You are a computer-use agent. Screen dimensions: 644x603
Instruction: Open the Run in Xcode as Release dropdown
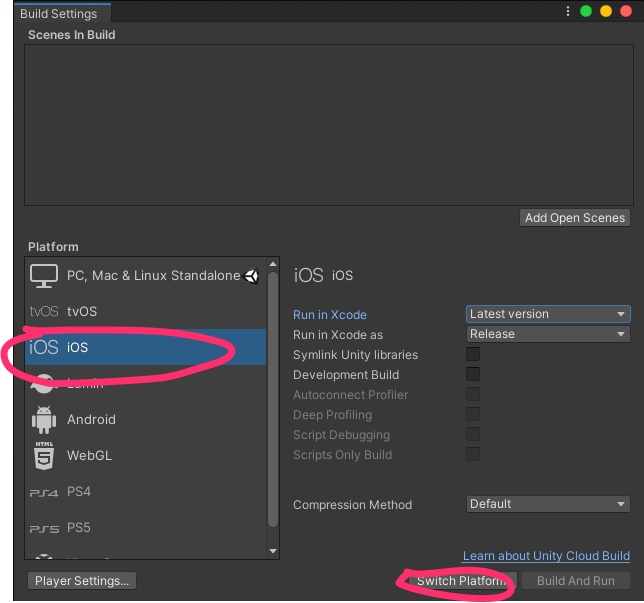tap(548, 334)
